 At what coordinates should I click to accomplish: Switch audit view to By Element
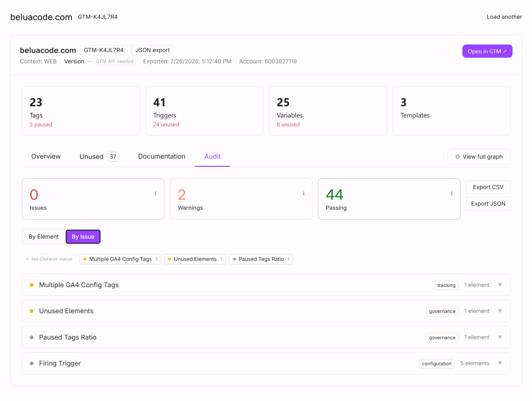tap(44, 237)
